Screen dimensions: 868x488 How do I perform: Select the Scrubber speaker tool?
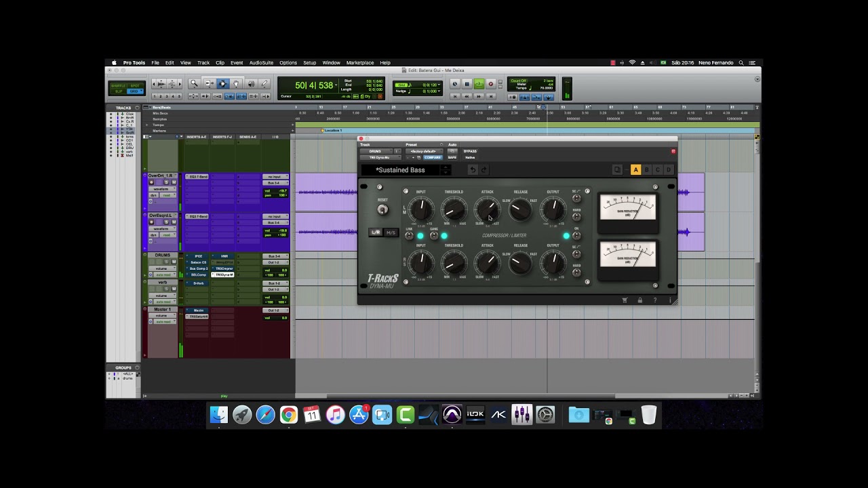tap(250, 84)
